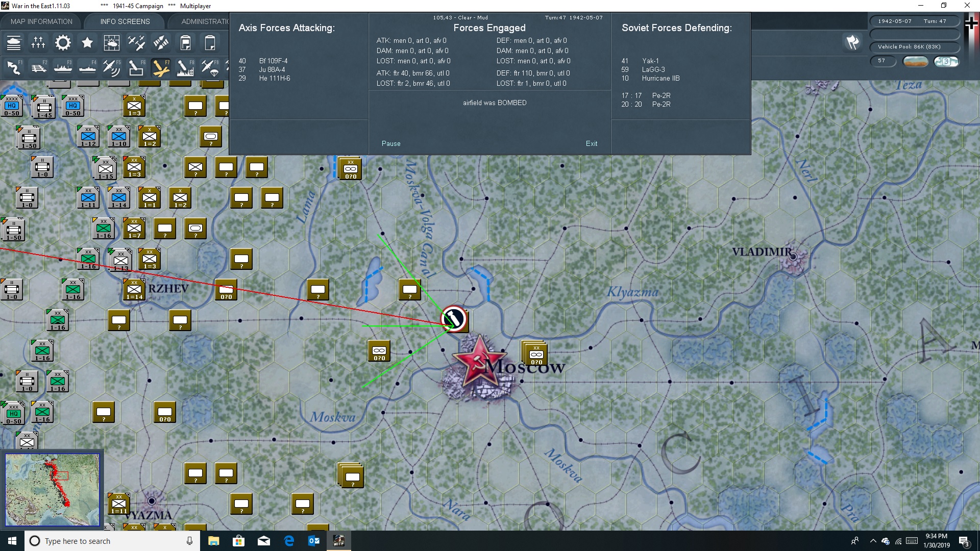The image size is (980, 551).
Task: Open the air doctrine planes icon
Action: click(136, 43)
